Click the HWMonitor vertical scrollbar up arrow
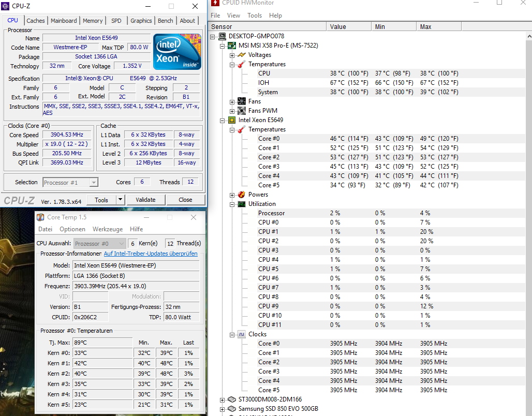532x416 pixels. tap(529, 36)
